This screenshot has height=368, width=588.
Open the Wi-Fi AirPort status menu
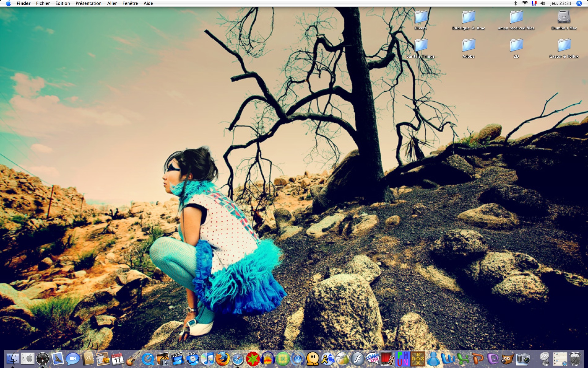[x=525, y=3]
